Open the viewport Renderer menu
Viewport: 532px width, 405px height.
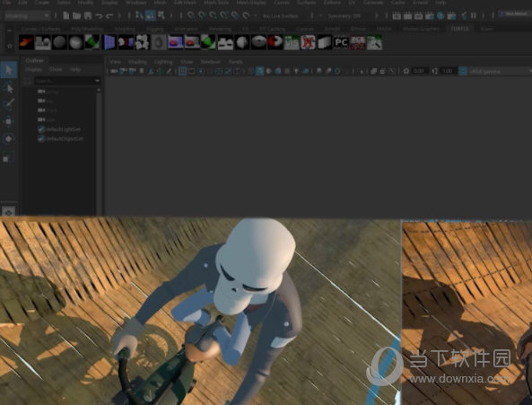coord(211,62)
